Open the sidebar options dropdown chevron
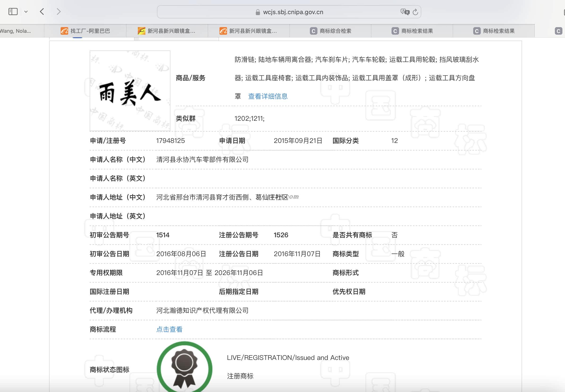 coord(26,12)
